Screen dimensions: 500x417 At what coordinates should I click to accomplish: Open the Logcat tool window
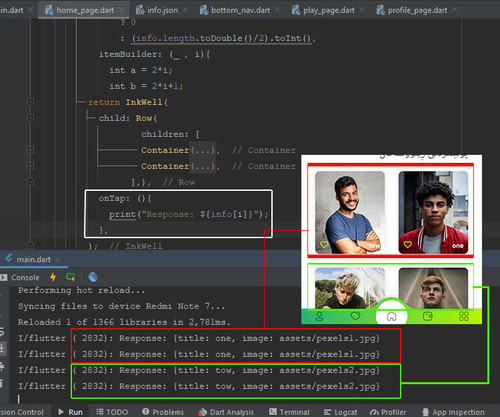pyautogui.click(x=340, y=412)
